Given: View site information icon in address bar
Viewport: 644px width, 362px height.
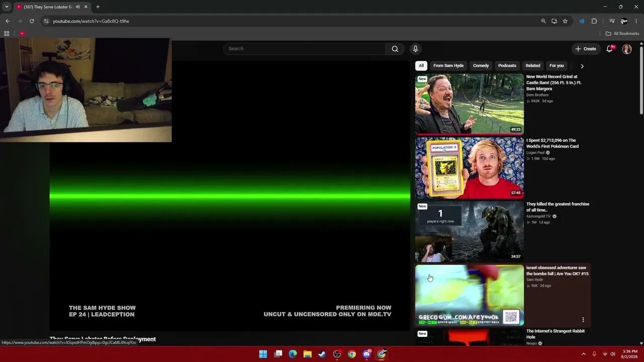Looking at the screenshot, I should pyautogui.click(x=46, y=21).
